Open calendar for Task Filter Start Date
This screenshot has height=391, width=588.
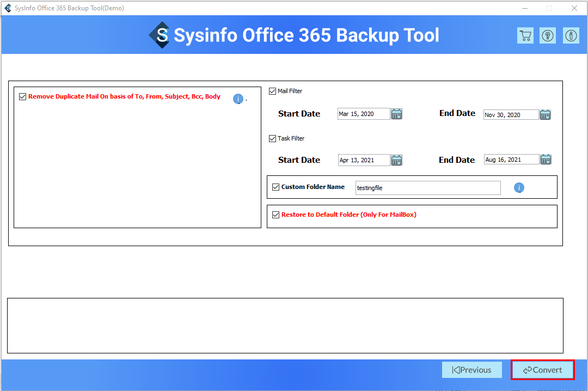click(396, 160)
